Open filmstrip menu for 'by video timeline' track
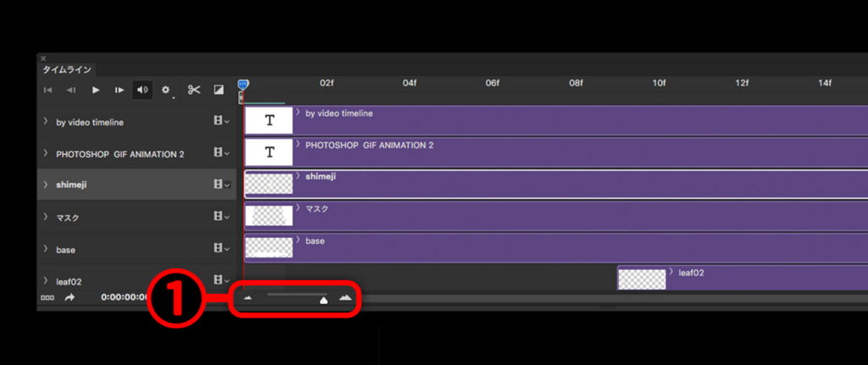This screenshot has width=868, height=365. point(221,120)
